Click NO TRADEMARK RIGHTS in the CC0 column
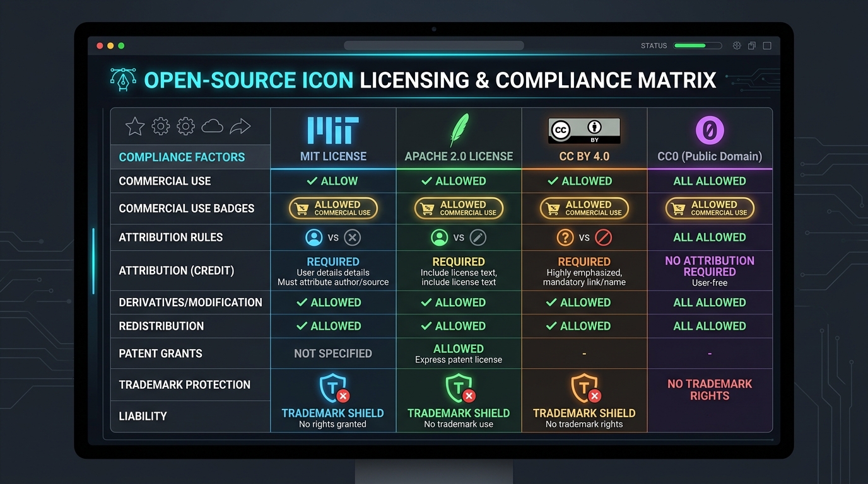This screenshot has width=868, height=484. coord(710,389)
